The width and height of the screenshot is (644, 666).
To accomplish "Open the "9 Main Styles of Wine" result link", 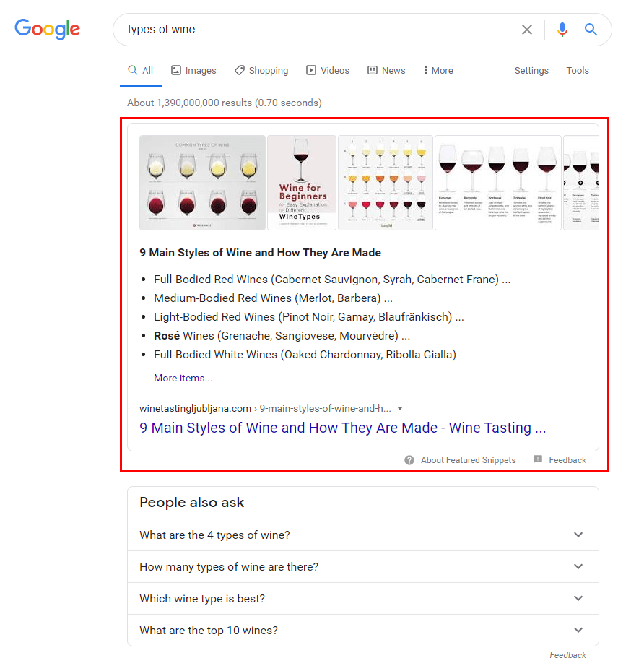I will (x=342, y=428).
